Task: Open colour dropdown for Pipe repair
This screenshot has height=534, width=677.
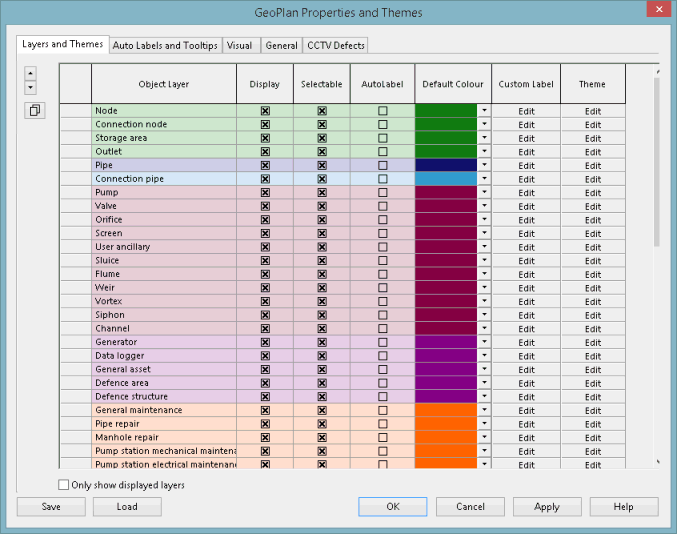Action: [484, 423]
